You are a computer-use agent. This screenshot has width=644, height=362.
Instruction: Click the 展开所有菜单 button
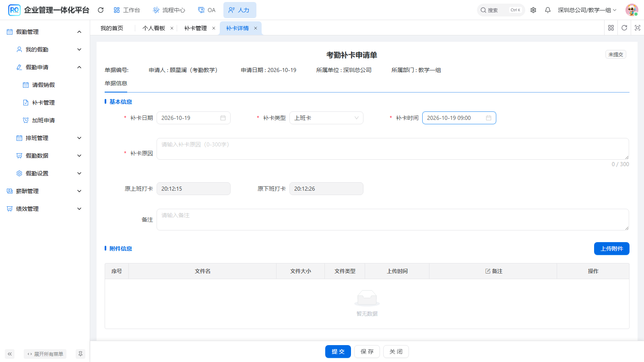[45, 354]
